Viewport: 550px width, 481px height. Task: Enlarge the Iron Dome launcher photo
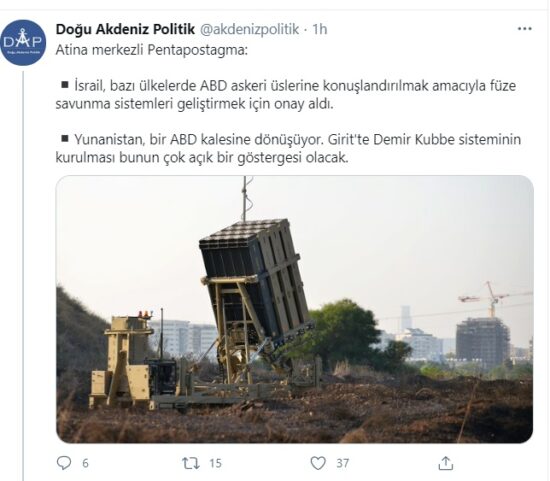pos(295,309)
